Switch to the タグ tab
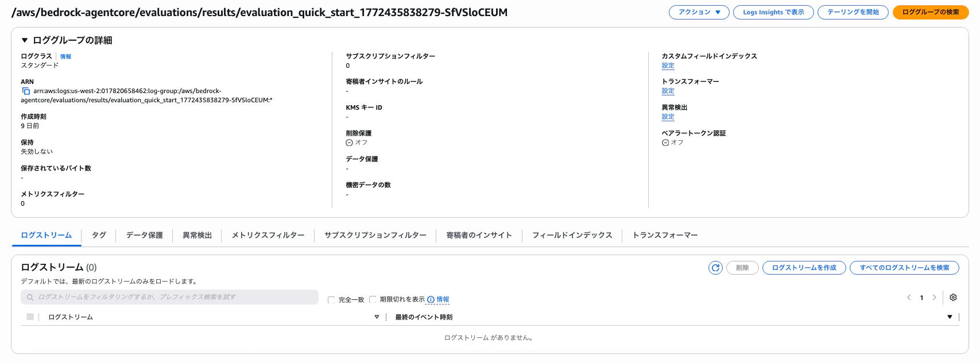Viewport: 980px width, 362px height. click(99, 236)
